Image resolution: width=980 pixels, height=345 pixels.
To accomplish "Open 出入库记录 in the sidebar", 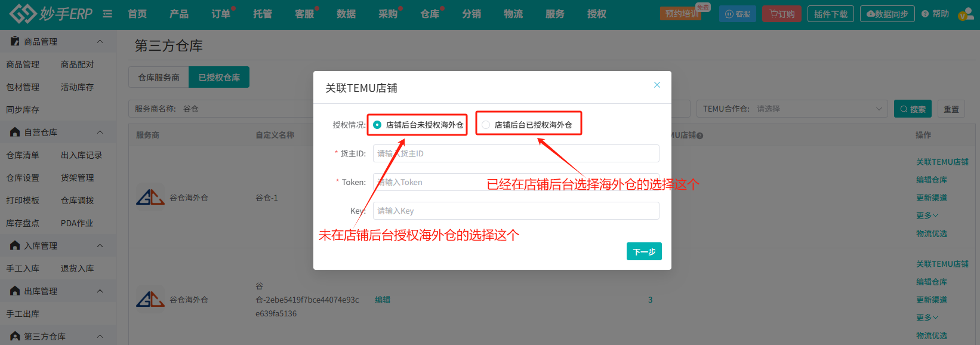I will coord(82,155).
